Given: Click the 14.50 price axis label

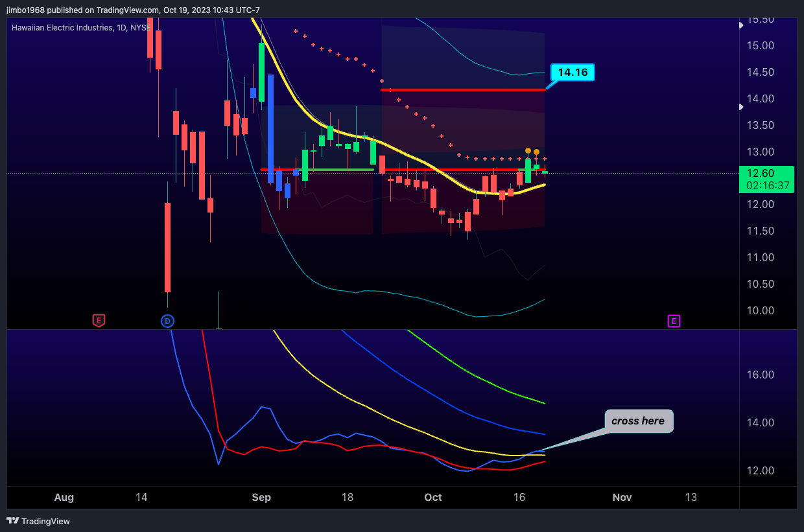Looking at the screenshot, I should [760, 72].
